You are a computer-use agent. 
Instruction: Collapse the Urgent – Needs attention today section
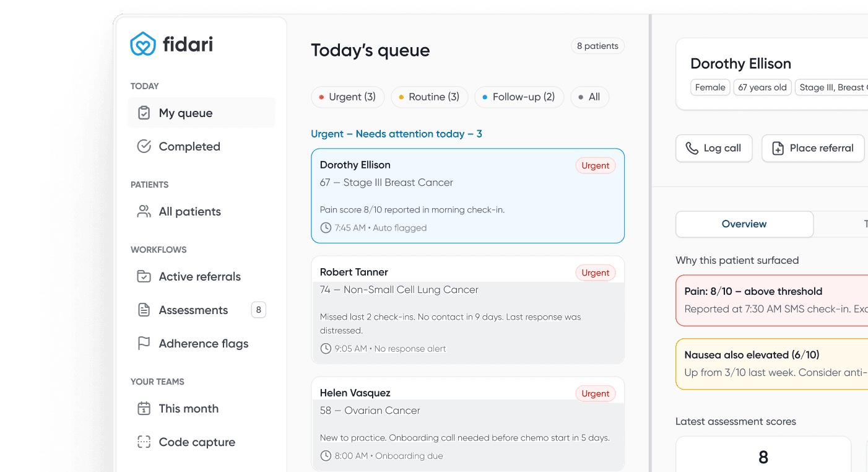pyautogui.click(x=396, y=134)
